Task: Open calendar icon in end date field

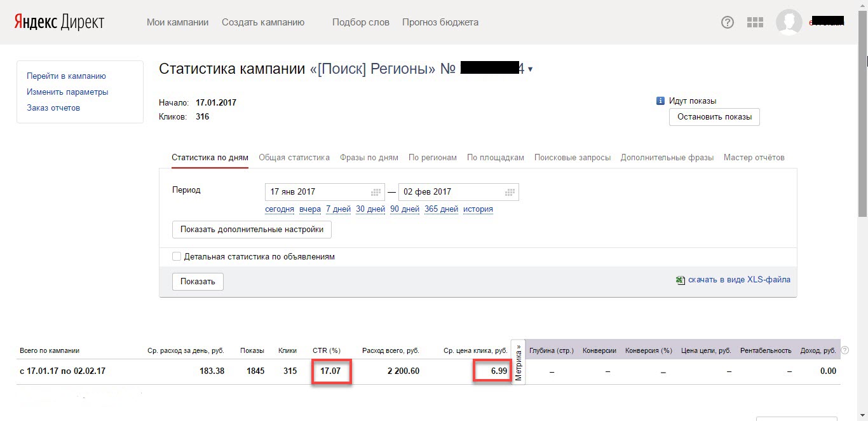Action: (509, 192)
